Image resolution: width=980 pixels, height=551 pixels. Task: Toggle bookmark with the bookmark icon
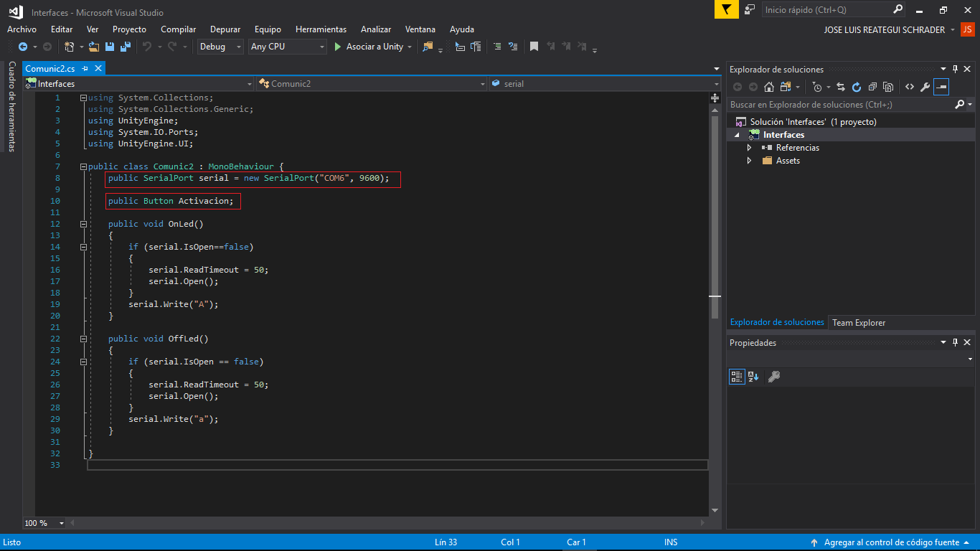point(534,47)
